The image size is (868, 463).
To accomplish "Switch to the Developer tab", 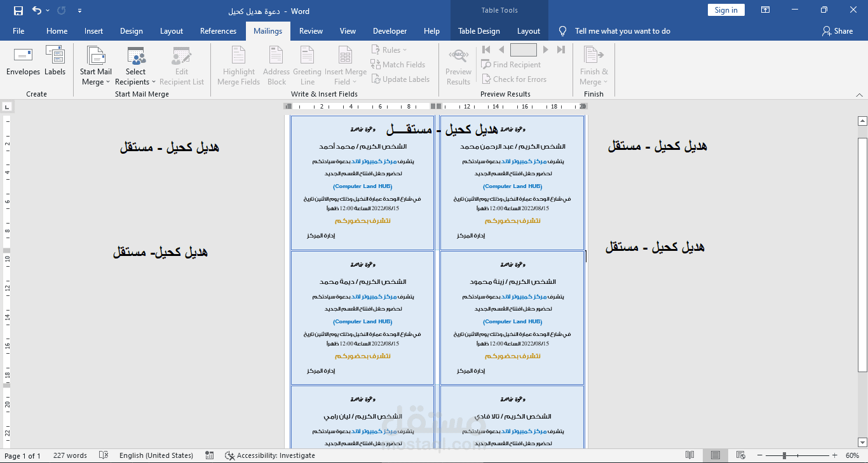I will pyautogui.click(x=390, y=30).
